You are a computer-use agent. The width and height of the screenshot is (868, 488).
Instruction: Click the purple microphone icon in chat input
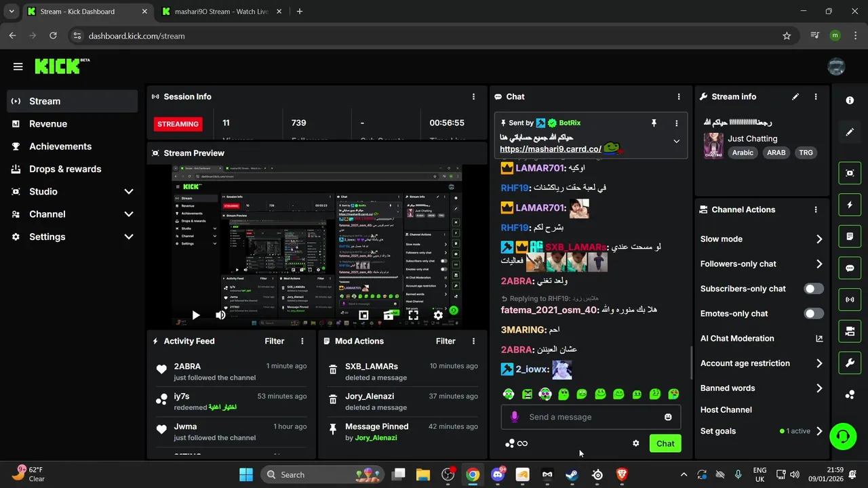[514, 417]
